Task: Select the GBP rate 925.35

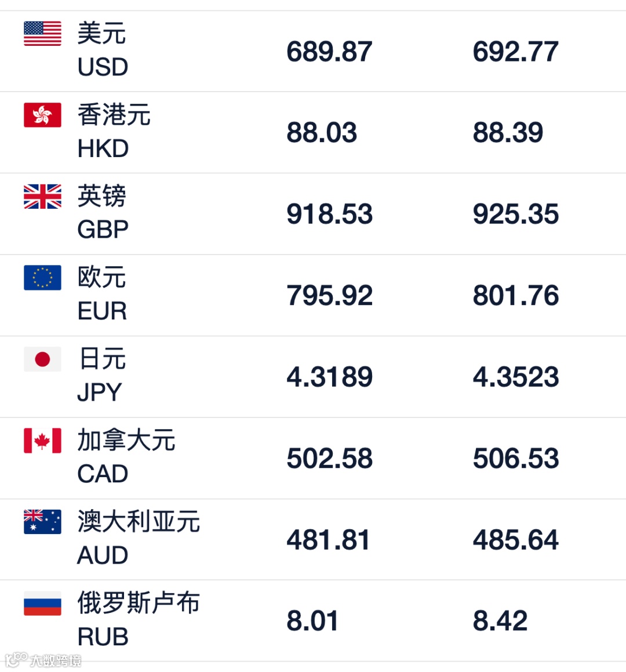Action: click(x=516, y=215)
